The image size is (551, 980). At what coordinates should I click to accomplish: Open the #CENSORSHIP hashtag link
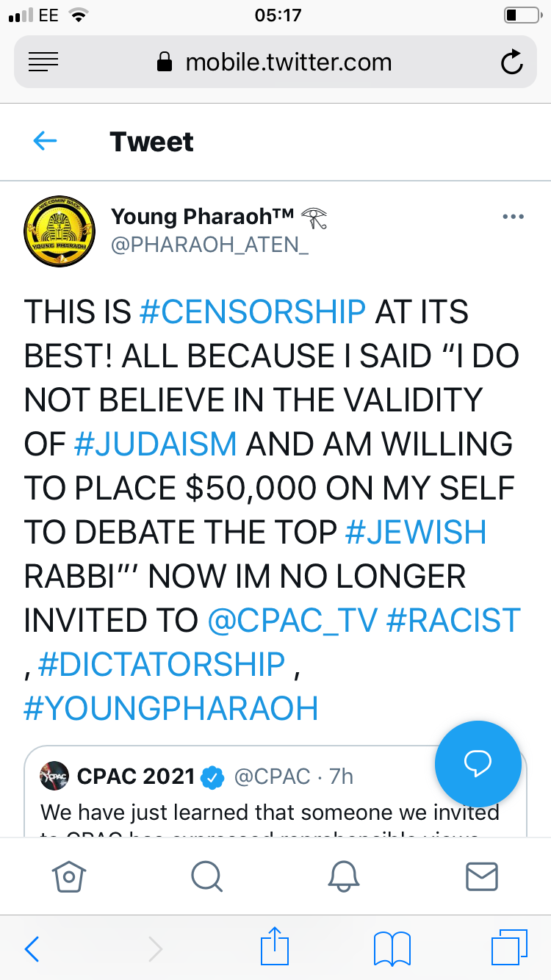[x=253, y=312]
